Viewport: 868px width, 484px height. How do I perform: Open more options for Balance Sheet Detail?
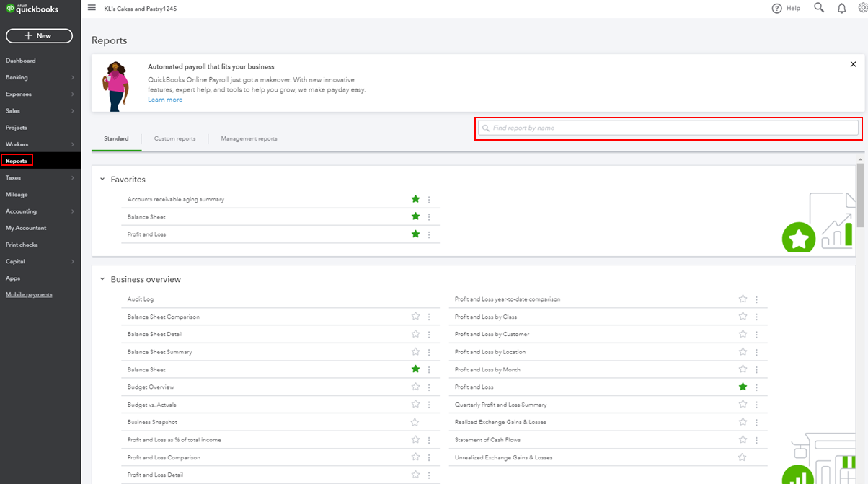click(x=429, y=335)
